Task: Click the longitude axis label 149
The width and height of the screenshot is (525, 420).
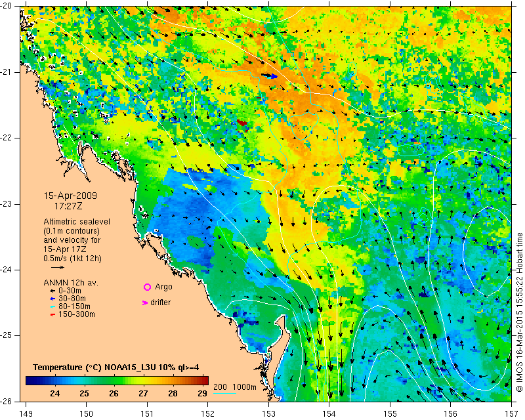Action: pyautogui.click(x=26, y=413)
